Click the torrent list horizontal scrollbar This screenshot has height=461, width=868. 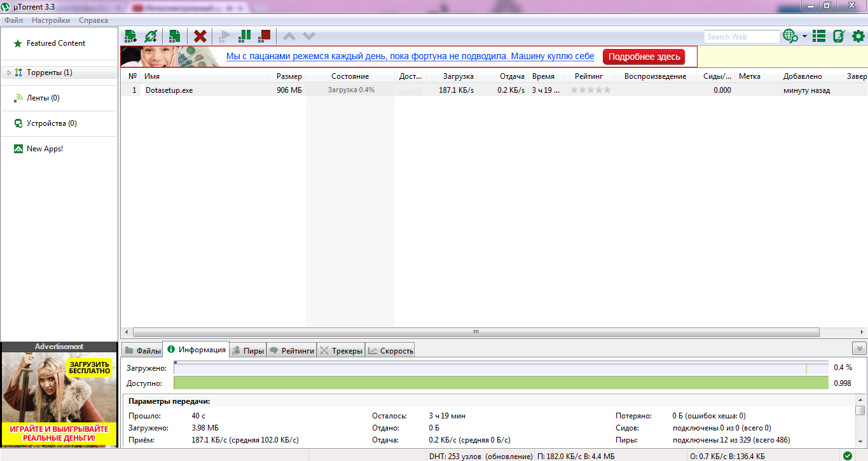pos(475,332)
